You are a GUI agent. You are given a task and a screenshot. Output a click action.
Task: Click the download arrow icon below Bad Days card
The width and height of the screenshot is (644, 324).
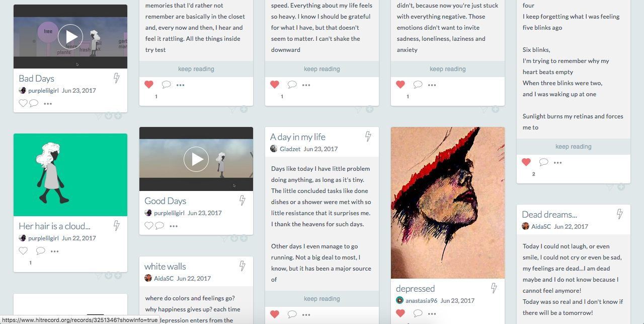(x=108, y=116)
